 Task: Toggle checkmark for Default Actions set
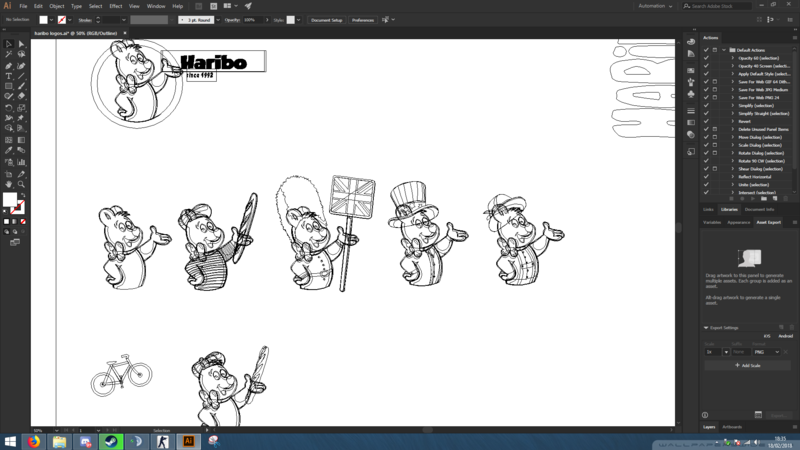click(x=706, y=49)
